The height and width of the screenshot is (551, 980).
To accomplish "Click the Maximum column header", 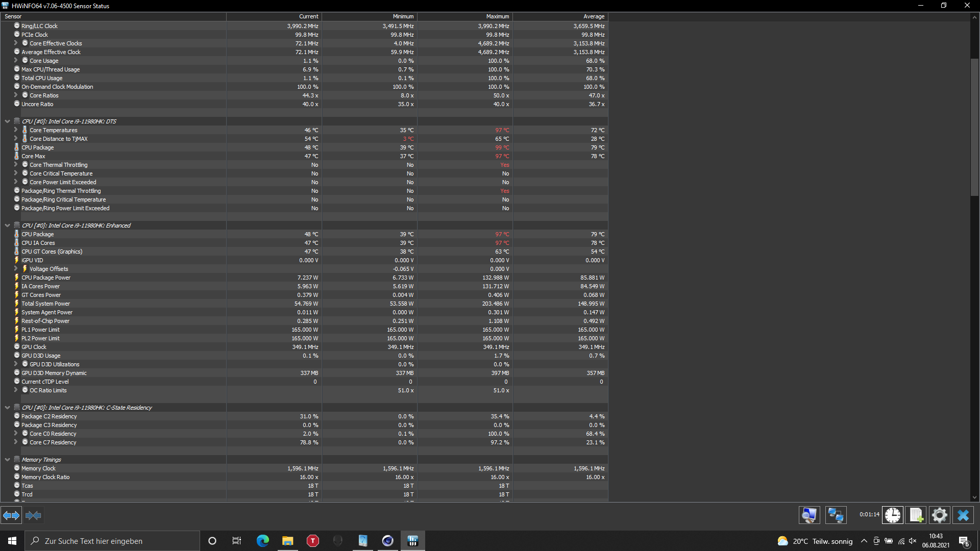I will click(497, 16).
